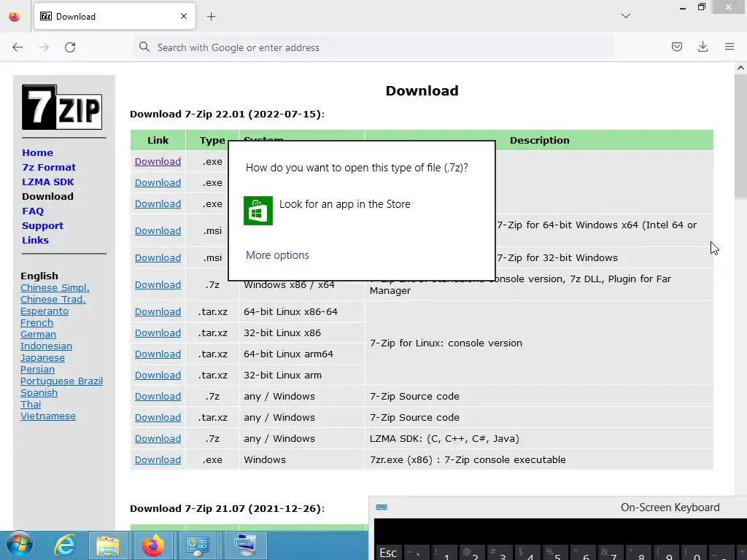Open the Firefox application menu
This screenshot has width=747, height=560.
[729, 47]
